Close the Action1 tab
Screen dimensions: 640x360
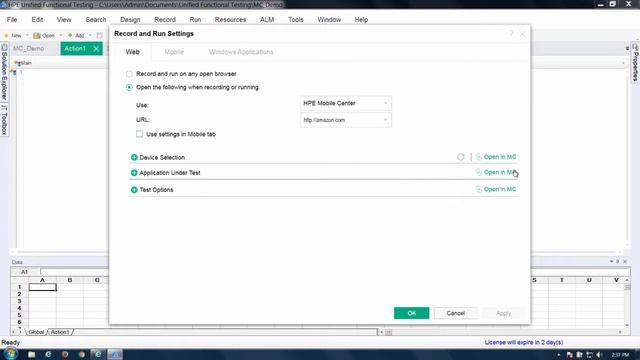click(96, 49)
